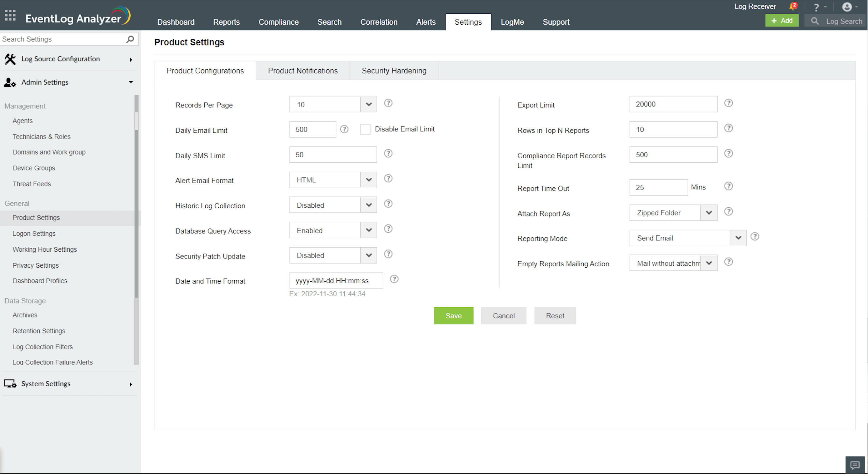Open the apps grid icon

click(x=10, y=15)
